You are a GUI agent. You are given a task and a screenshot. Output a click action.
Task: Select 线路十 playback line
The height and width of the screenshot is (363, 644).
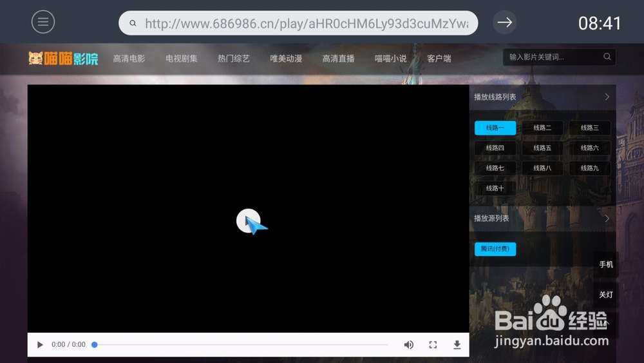pos(495,188)
